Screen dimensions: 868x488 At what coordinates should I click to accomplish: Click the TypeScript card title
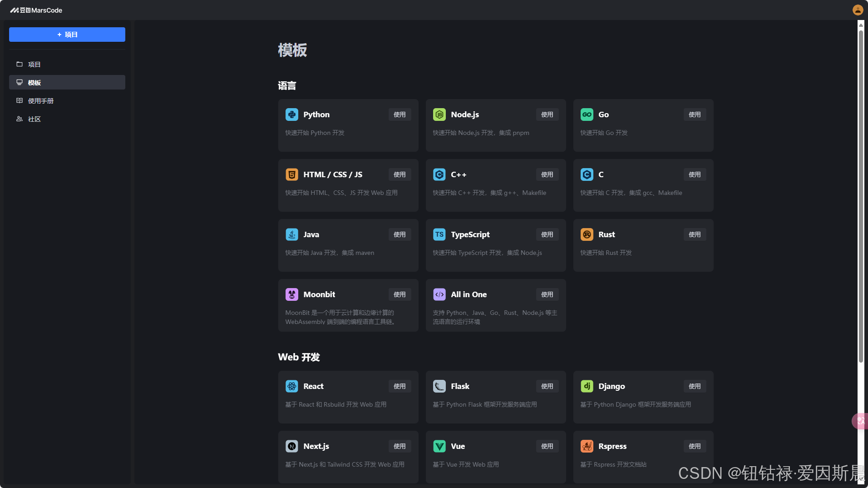pyautogui.click(x=470, y=234)
